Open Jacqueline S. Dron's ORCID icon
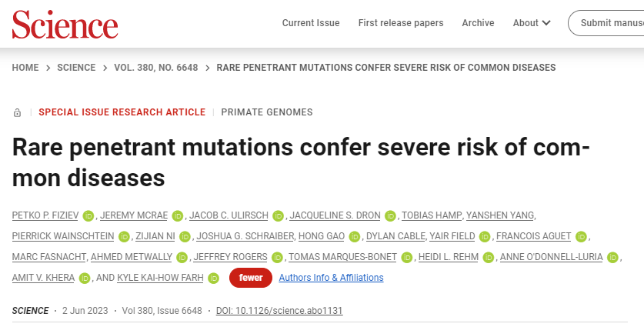Image resolution: width=644 pixels, height=327 pixels. coord(390,215)
